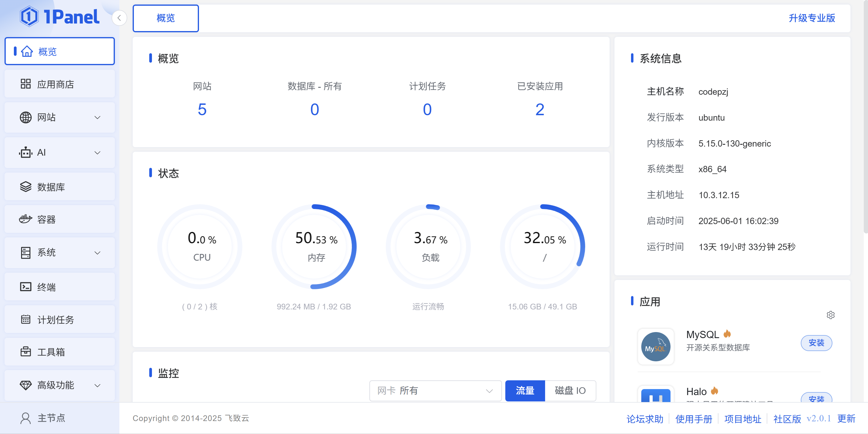Image resolution: width=868 pixels, height=434 pixels.
Task: Click version v2.0.1 in footer
Action: 819,419
